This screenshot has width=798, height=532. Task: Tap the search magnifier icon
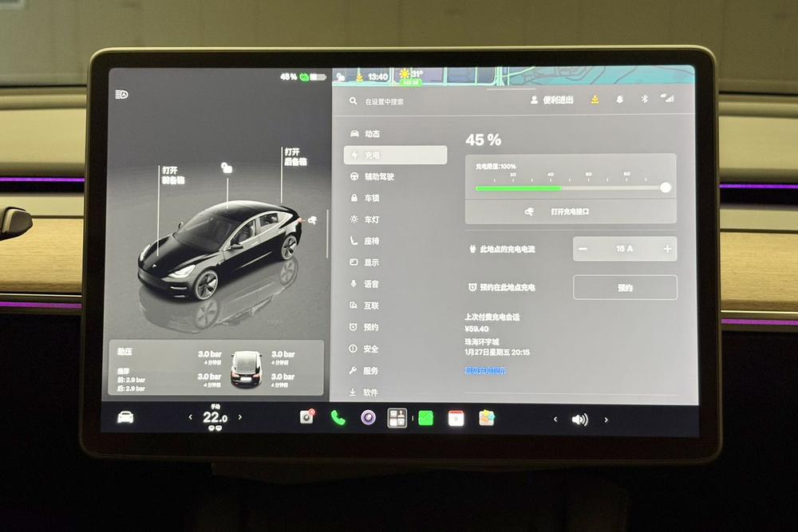click(354, 101)
